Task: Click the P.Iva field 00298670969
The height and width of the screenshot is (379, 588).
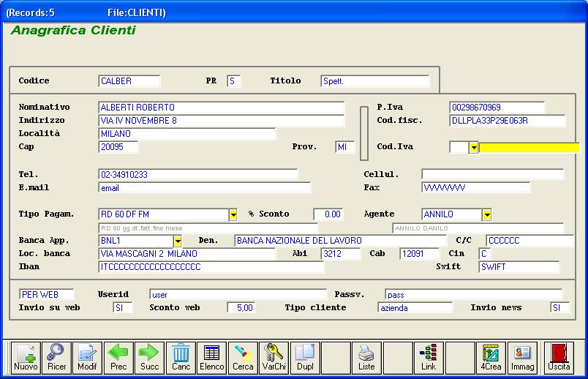Action: tap(497, 108)
